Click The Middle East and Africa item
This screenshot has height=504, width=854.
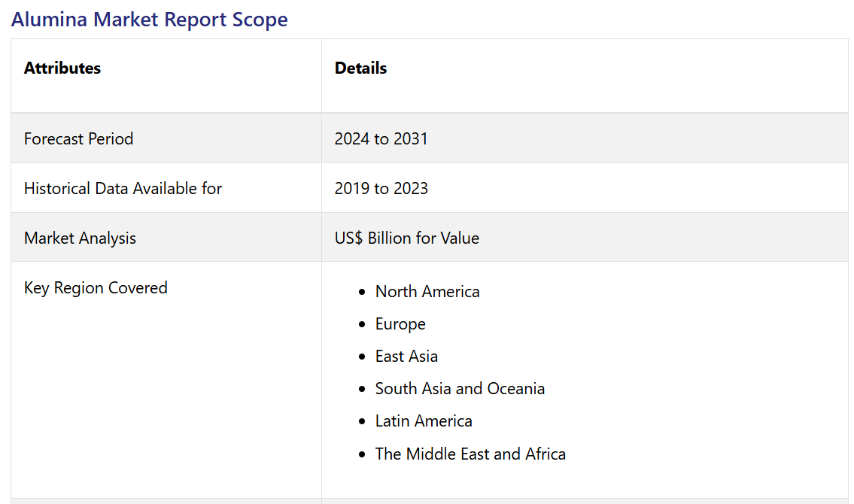click(x=470, y=454)
